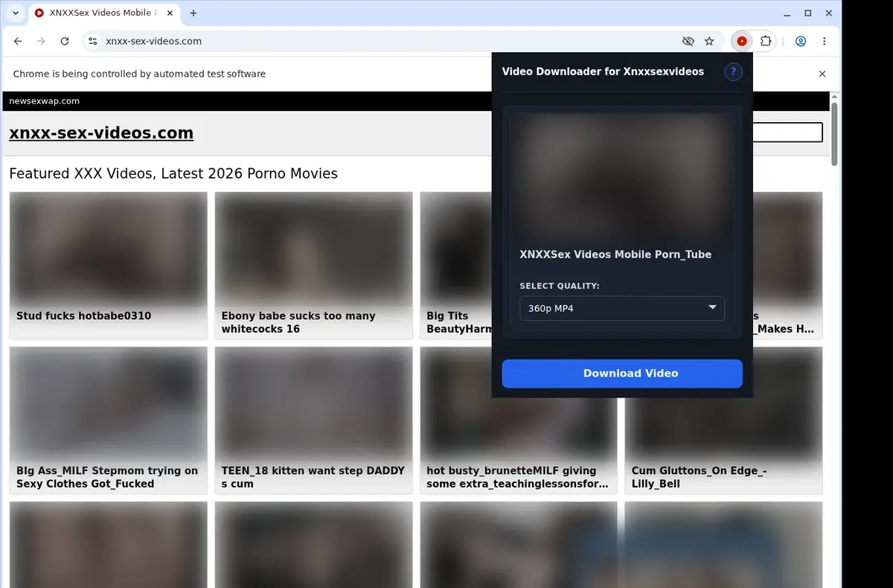The width and height of the screenshot is (893, 588).
Task: Click the video preview in downloader popup
Action: [x=622, y=176]
